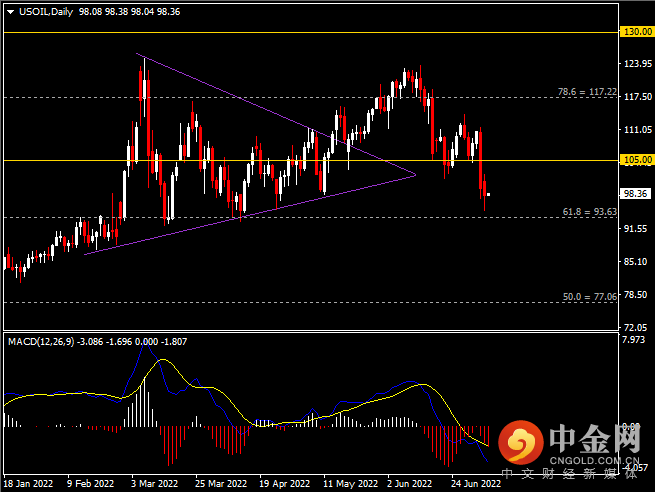Select the current price label 98.36
The height and width of the screenshot is (492, 655).
pyautogui.click(x=635, y=193)
